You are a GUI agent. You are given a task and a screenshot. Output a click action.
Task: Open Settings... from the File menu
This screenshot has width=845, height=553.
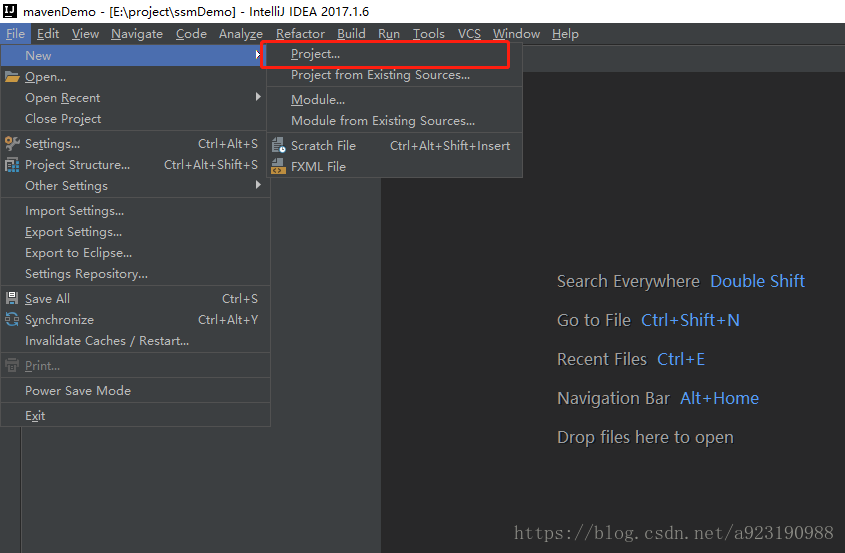pos(135,144)
